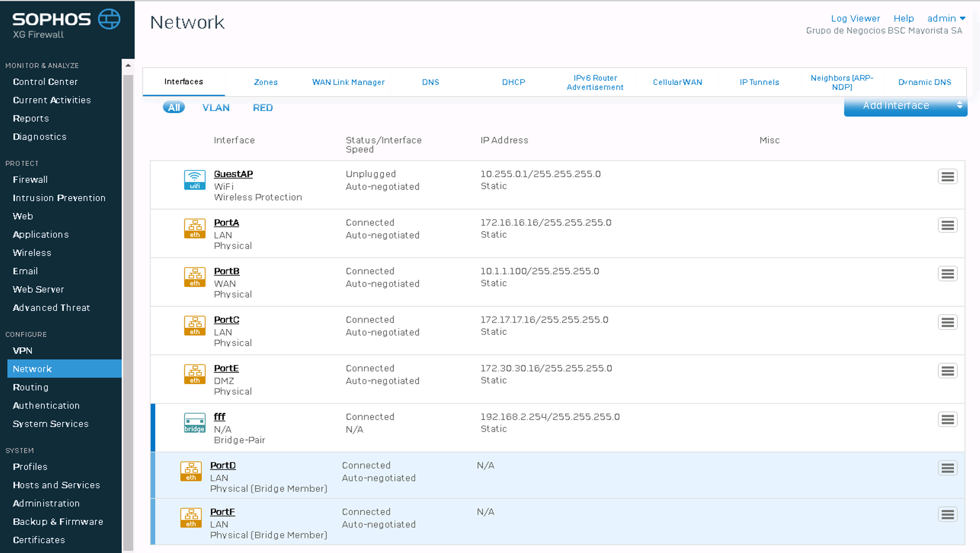Viewport: 980px width, 553px height.
Task: Click the PortE eth icon
Action: [x=195, y=374]
